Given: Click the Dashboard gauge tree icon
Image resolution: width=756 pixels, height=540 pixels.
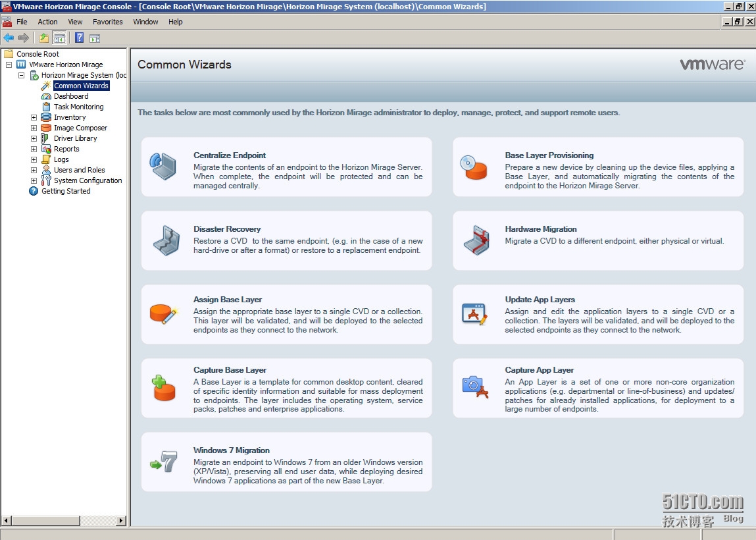Looking at the screenshot, I should [x=46, y=96].
